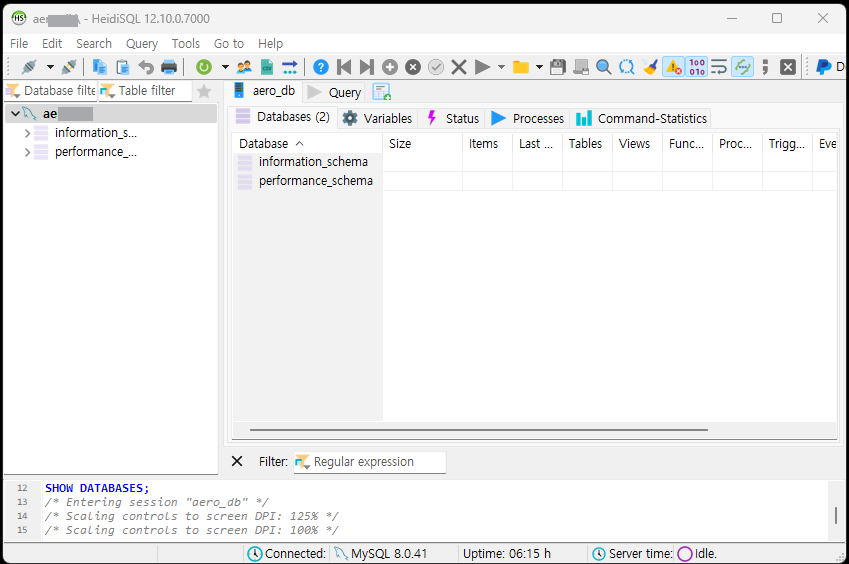The image size is (849, 564).
Task: Open the File menu
Action: [x=19, y=43]
